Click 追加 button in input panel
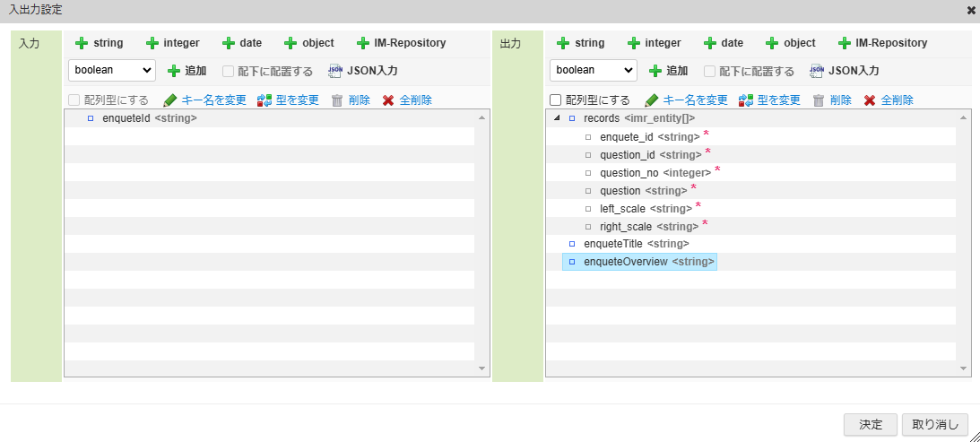980x442 pixels. 186,71
